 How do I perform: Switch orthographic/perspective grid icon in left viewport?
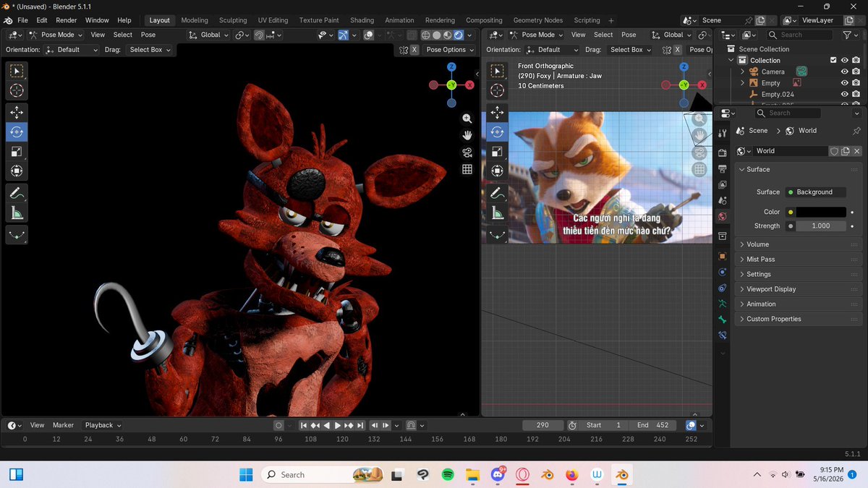point(467,169)
